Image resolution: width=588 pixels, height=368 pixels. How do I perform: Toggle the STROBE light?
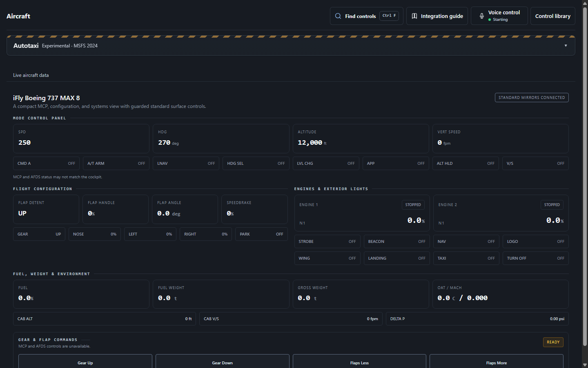pyautogui.click(x=327, y=242)
